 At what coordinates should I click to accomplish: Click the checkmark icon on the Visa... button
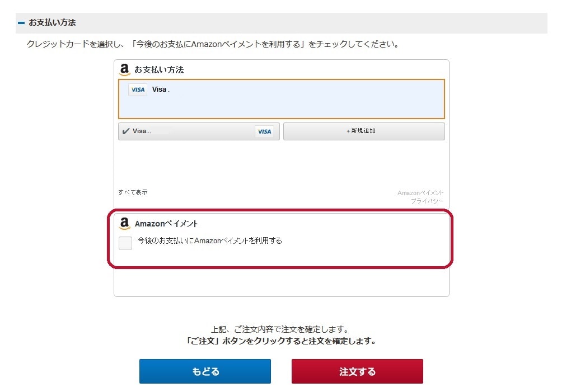pyautogui.click(x=126, y=131)
